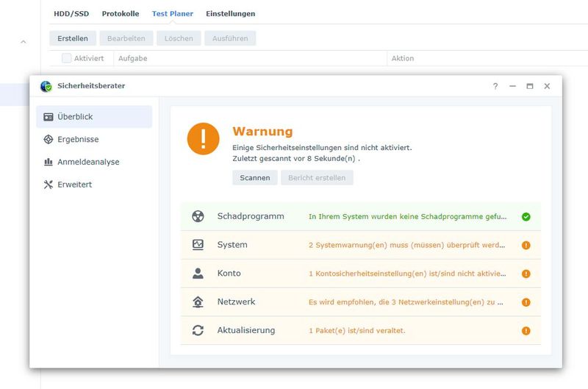588x389 pixels.
Task: Select the Test Planer tab
Action: pos(173,14)
